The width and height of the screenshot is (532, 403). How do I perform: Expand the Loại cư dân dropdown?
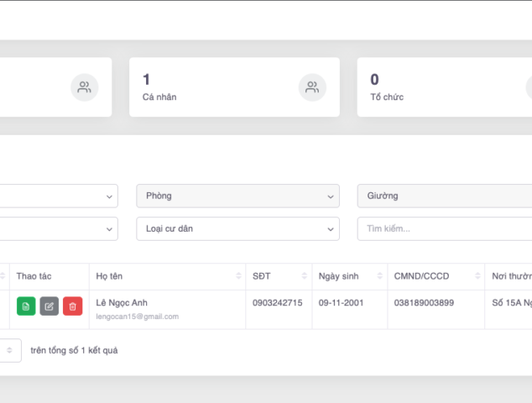click(237, 228)
